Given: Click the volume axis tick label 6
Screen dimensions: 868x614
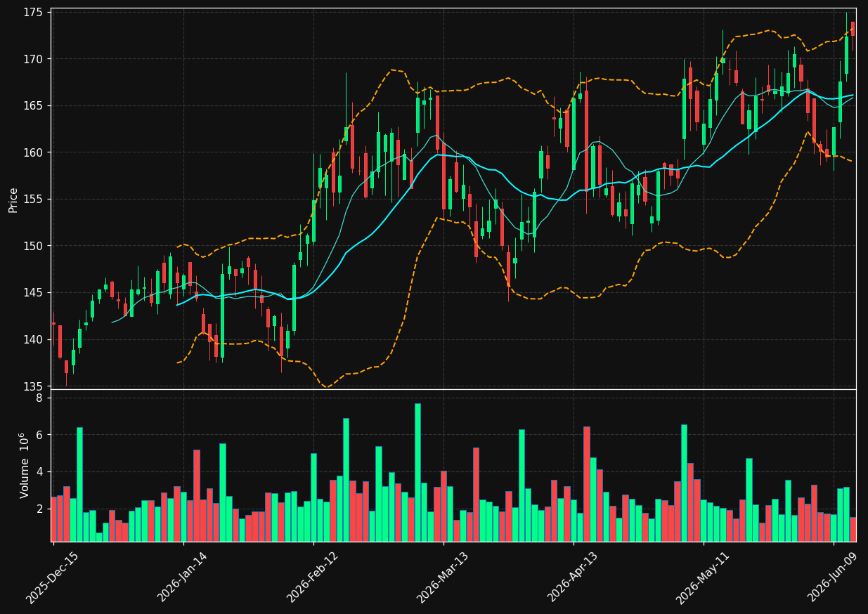Looking at the screenshot, I should (x=39, y=435).
